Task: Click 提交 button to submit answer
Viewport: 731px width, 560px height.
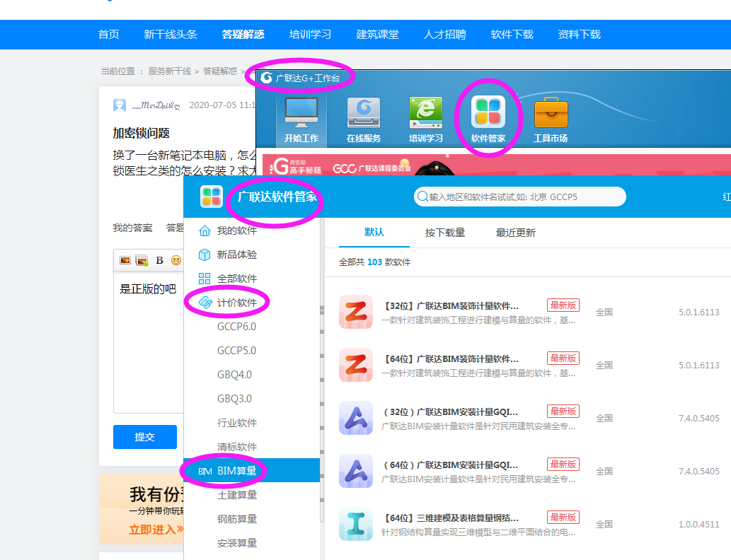Action: click(x=145, y=437)
